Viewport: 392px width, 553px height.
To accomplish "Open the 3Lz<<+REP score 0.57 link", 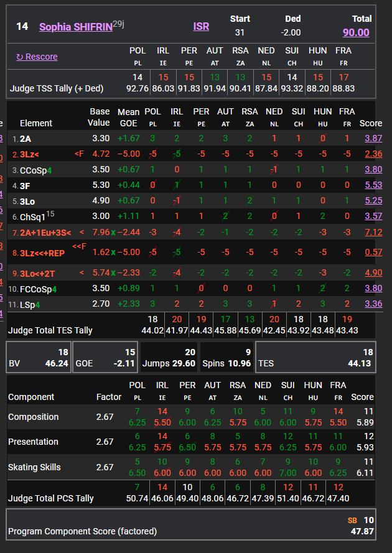I will (x=373, y=252).
